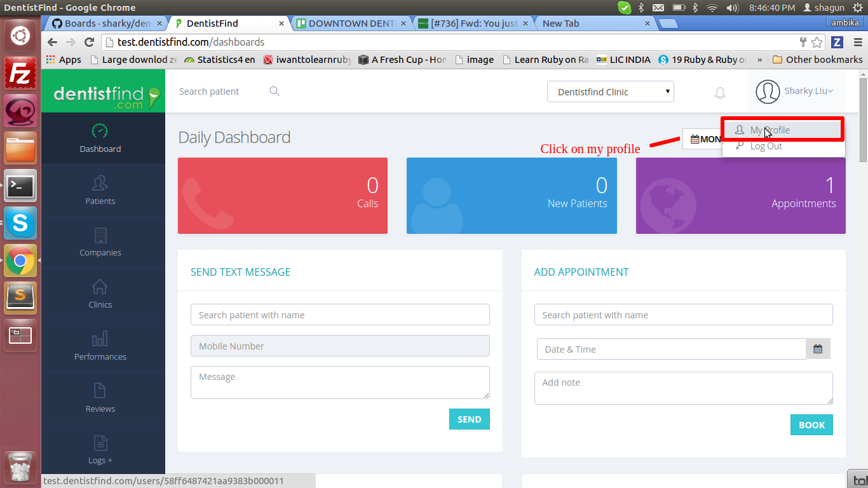Open Skype from the Ubuntu dock
The height and width of the screenshot is (488, 868).
(x=20, y=223)
